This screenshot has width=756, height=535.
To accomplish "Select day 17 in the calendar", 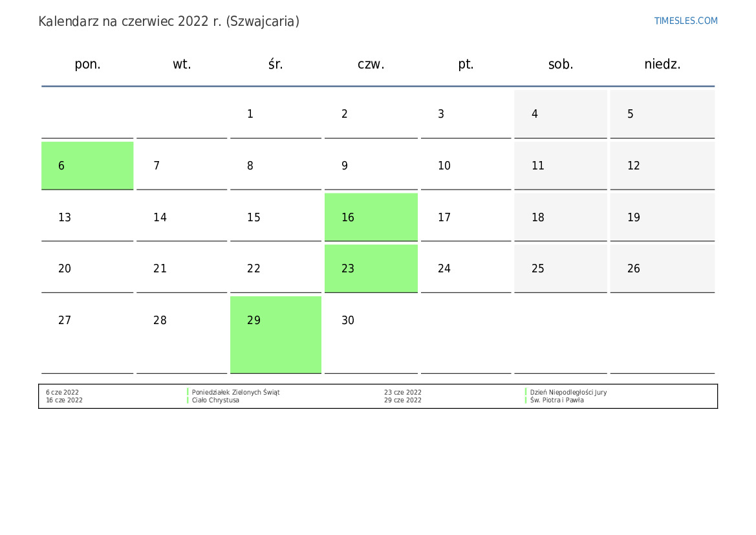I will click(466, 217).
